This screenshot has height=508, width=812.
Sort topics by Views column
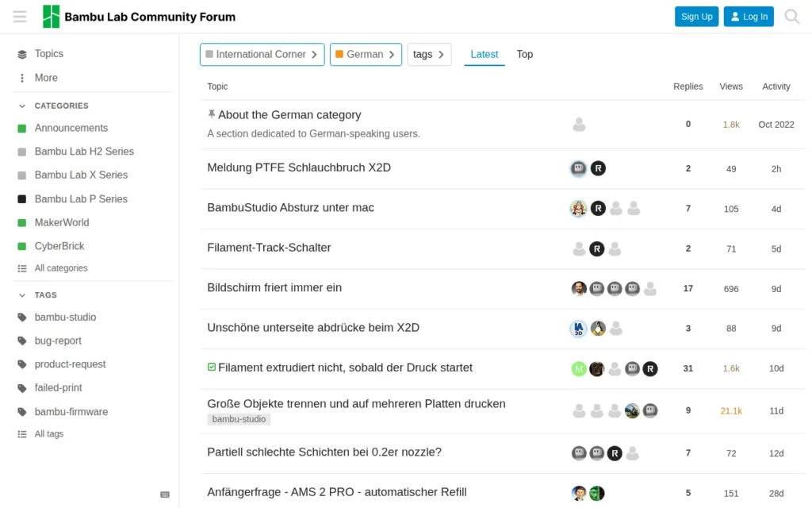730,87
